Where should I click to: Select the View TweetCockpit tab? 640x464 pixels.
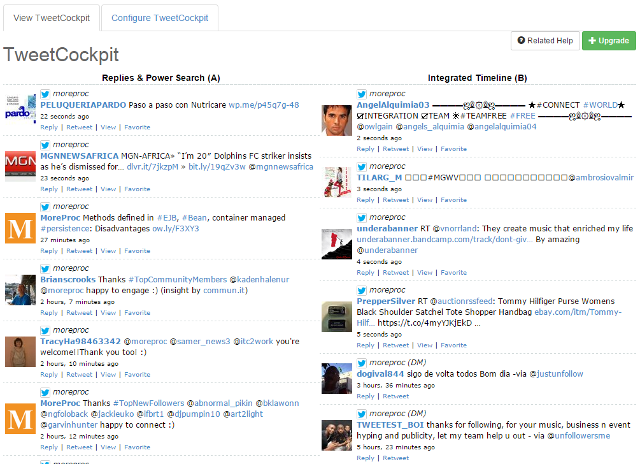coord(49,18)
